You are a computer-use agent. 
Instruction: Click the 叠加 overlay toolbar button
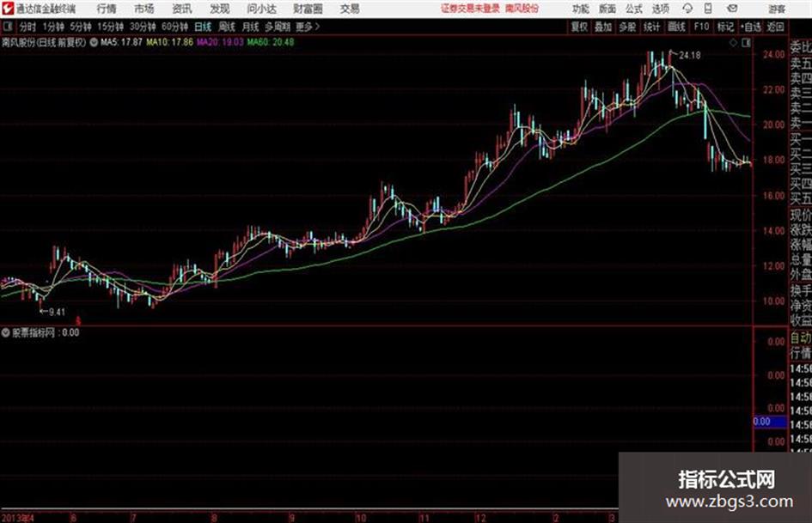(x=603, y=27)
